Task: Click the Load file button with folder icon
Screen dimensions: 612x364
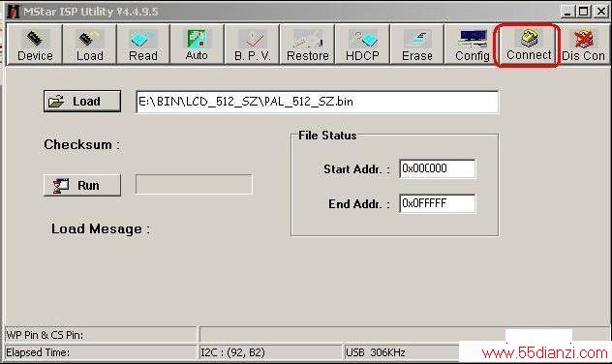Action: point(82,101)
